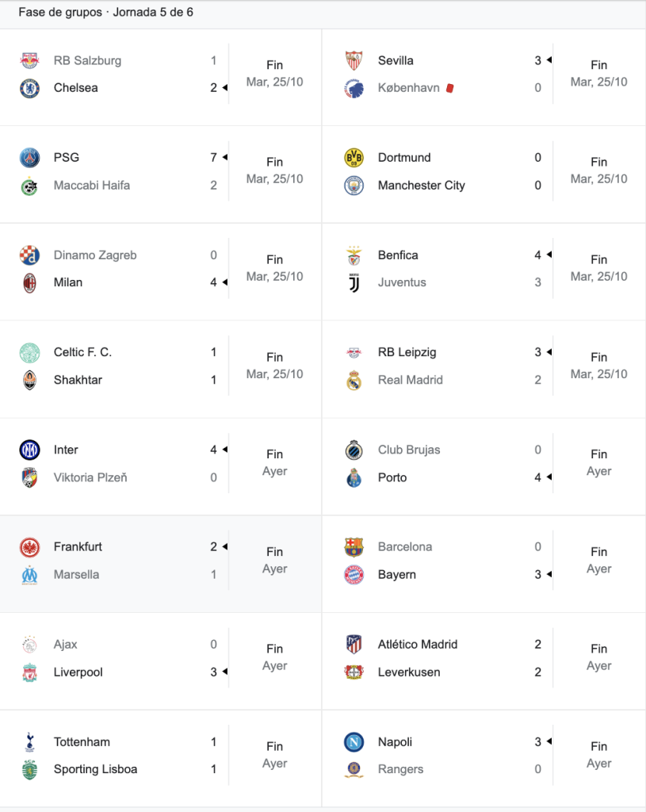Click the Borussia Dortmund BVB badge
The height and width of the screenshot is (812, 646).
click(x=354, y=158)
